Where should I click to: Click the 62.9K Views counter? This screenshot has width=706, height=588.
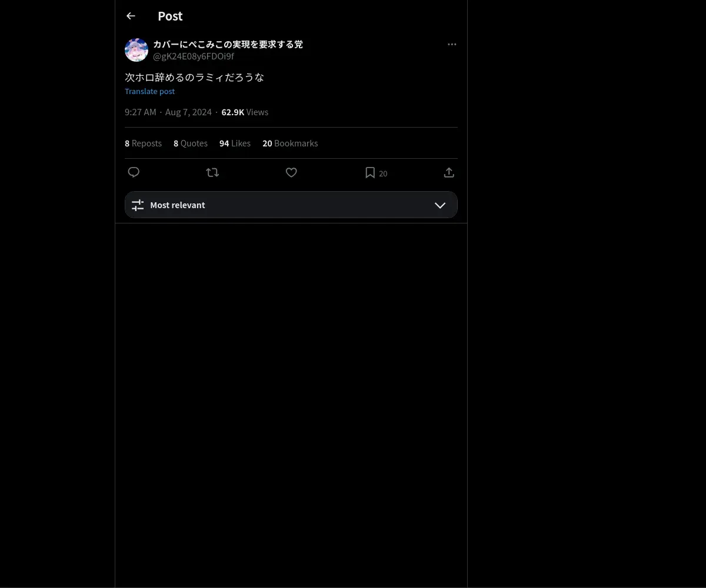point(245,112)
